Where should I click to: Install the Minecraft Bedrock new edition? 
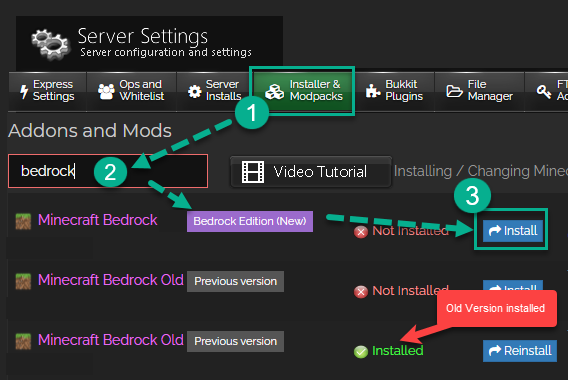[513, 231]
